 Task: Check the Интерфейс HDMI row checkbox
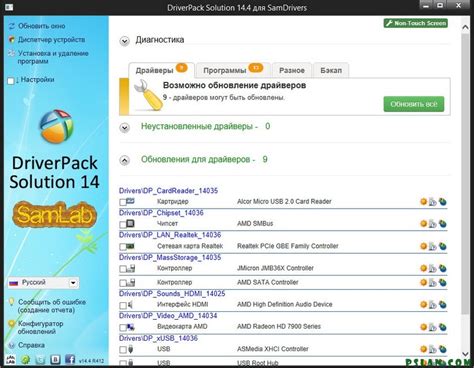click(x=123, y=305)
